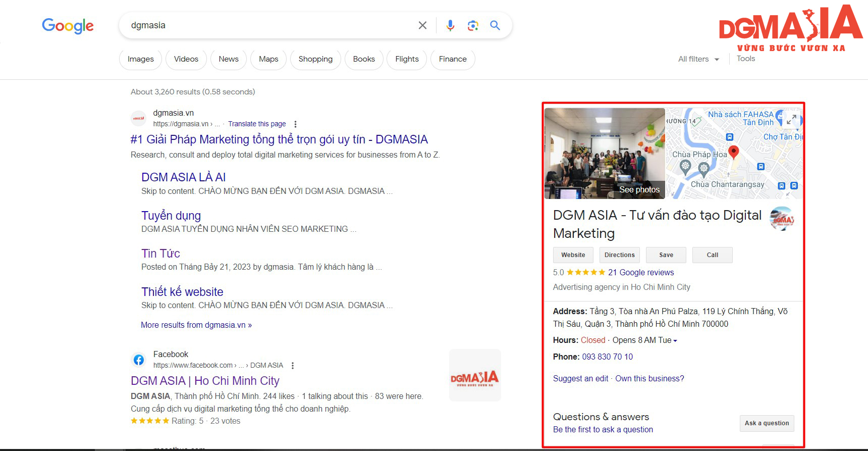
Task: Open more options for Facebook result
Action: click(x=293, y=366)
